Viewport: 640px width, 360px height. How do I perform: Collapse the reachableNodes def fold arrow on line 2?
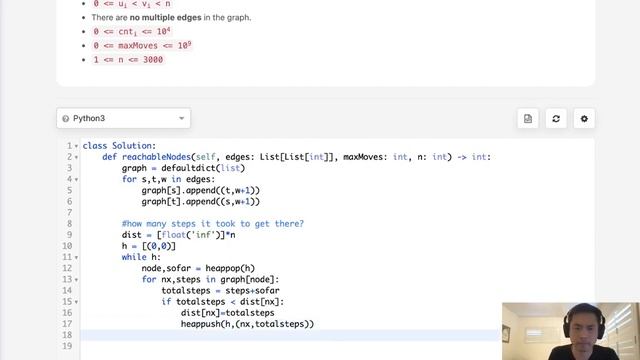click(x=76, y=157)
